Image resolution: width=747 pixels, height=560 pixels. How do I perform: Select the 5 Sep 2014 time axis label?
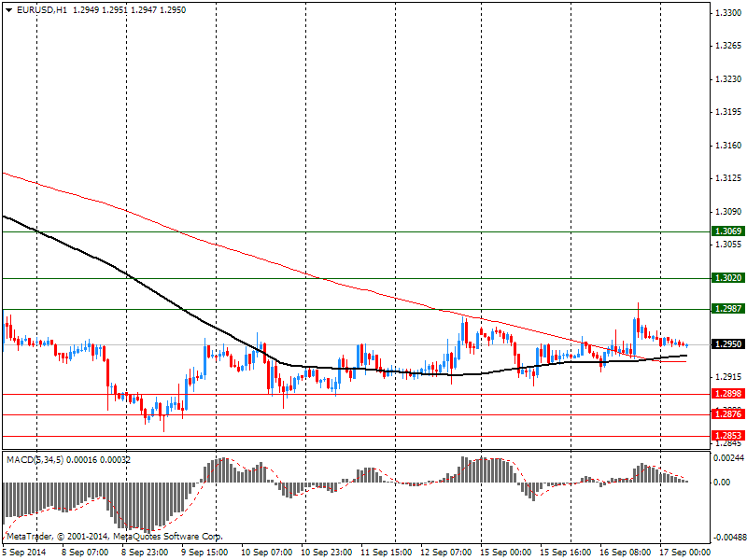tap(24, 552)
